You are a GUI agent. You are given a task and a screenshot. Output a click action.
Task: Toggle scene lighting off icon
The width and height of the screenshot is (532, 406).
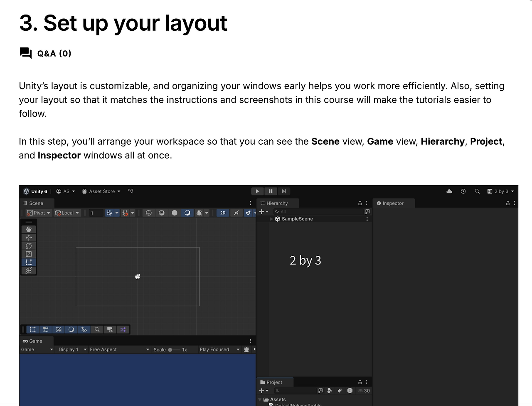click(x=236, y=213)
